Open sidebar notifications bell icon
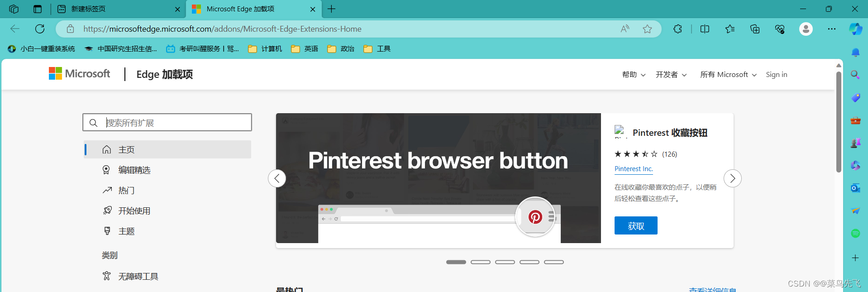The height and width of the screenshot is (292, 868). tap(855, 53)
